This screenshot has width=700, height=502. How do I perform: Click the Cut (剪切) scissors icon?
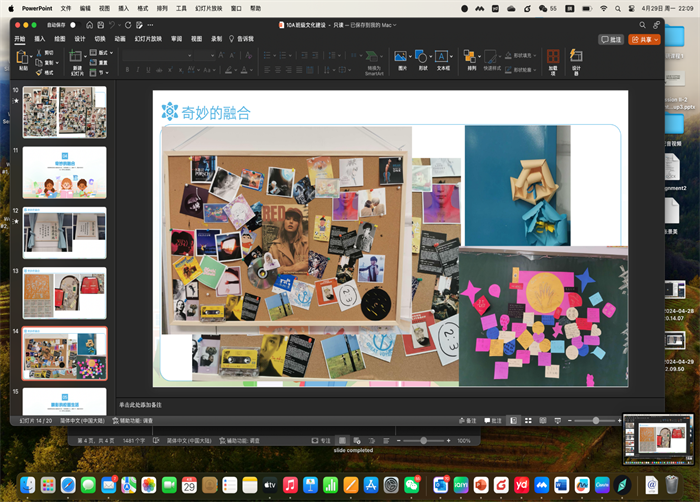click(x=39, y=53)
